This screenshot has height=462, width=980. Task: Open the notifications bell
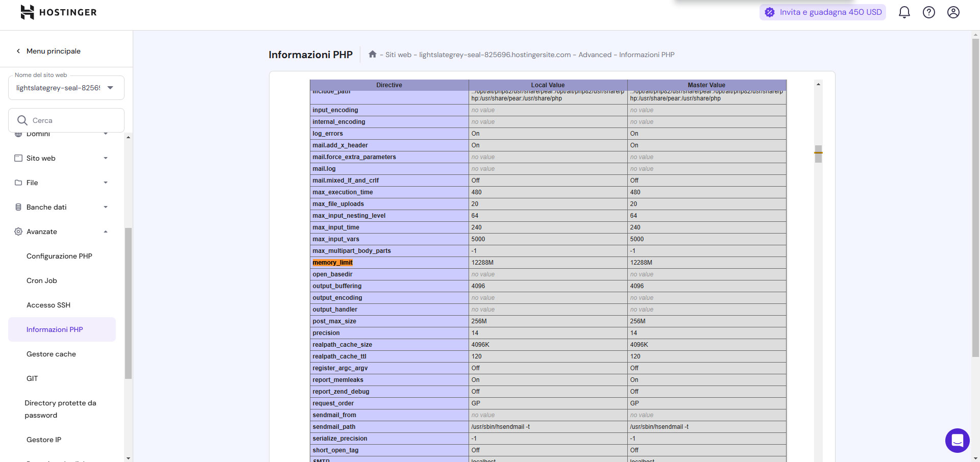[904, 12]
